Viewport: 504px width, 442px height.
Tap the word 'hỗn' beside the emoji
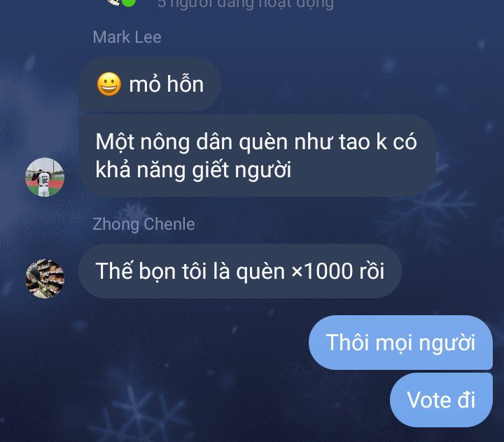point(185,84)
